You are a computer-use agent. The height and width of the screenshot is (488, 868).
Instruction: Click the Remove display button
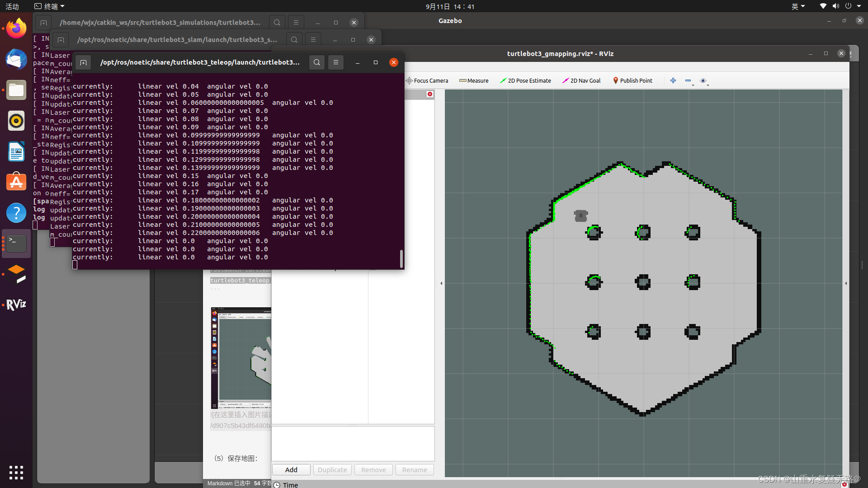tap(373, 470)
